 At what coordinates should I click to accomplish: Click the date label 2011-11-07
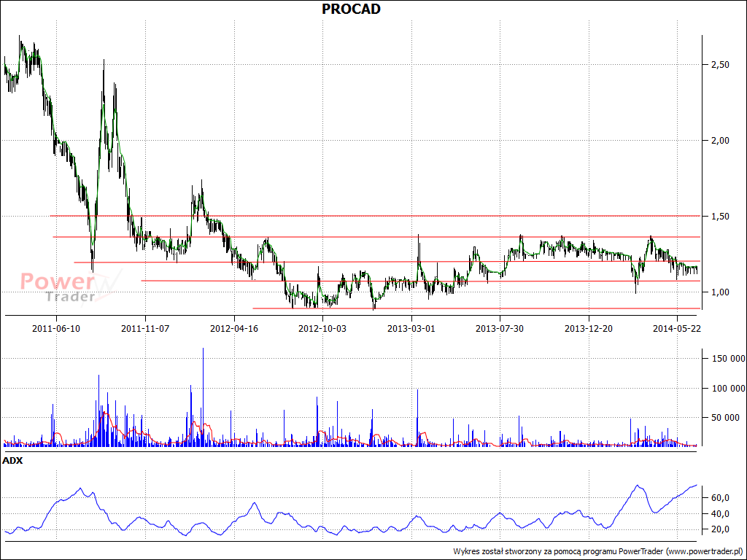[145, 329]
